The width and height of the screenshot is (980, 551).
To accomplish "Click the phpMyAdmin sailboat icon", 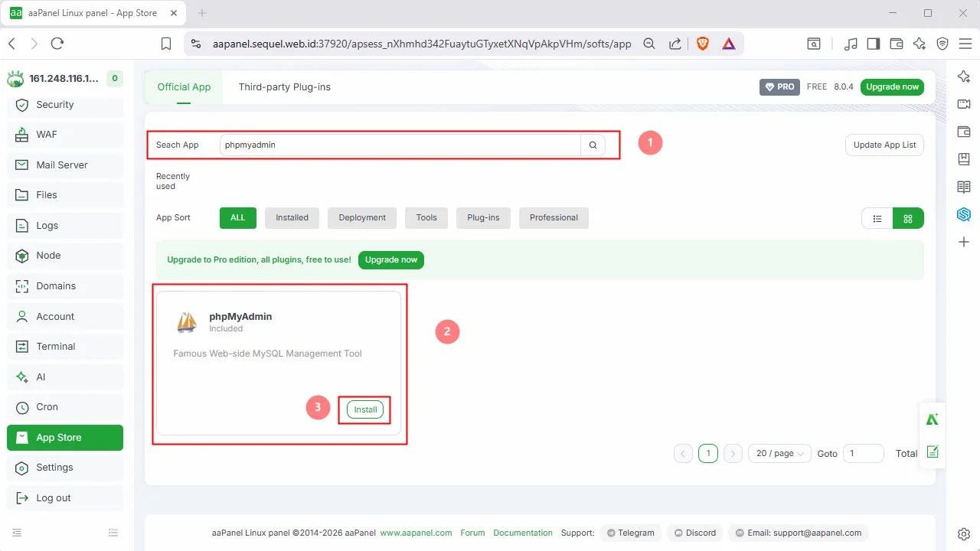I will click(187, 322).
